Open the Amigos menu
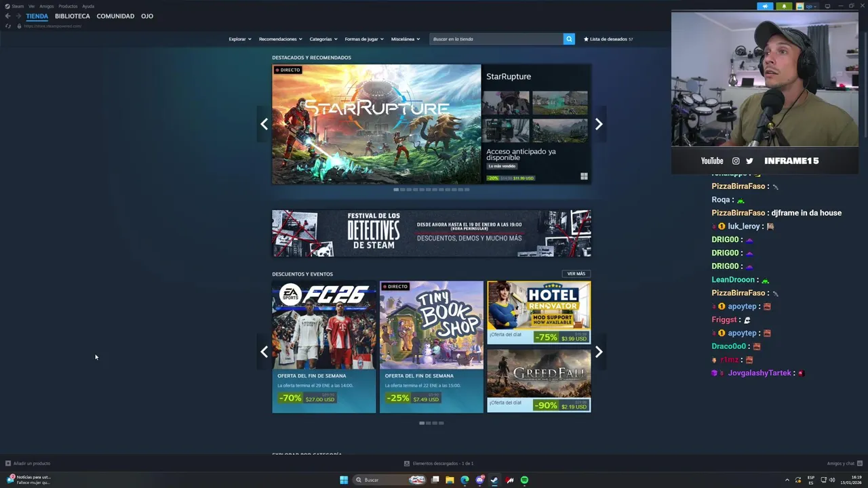Image resolution: width=868 pixels, height=488 pixels. (x=47, y=6)
